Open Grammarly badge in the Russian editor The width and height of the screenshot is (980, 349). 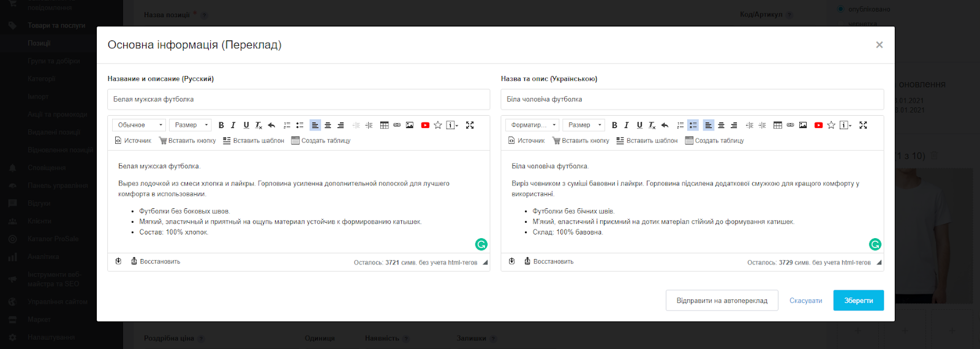tap(481, 244)
